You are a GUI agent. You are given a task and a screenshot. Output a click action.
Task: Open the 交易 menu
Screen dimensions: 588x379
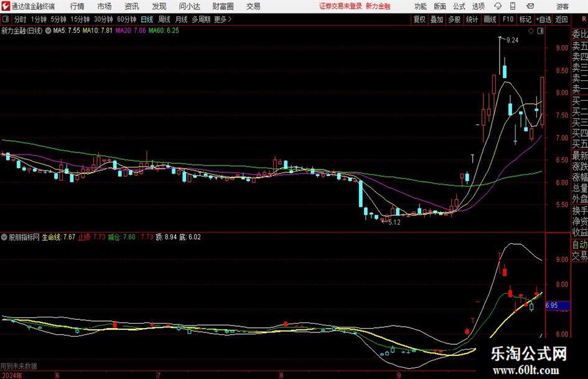click(253, 6)
